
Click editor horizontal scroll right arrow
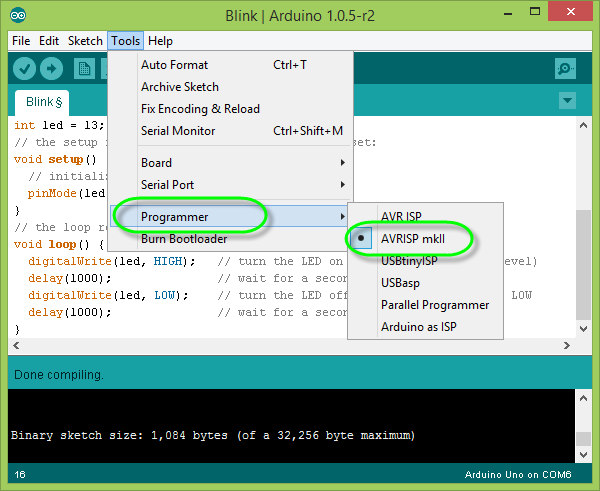click(567, 346)
